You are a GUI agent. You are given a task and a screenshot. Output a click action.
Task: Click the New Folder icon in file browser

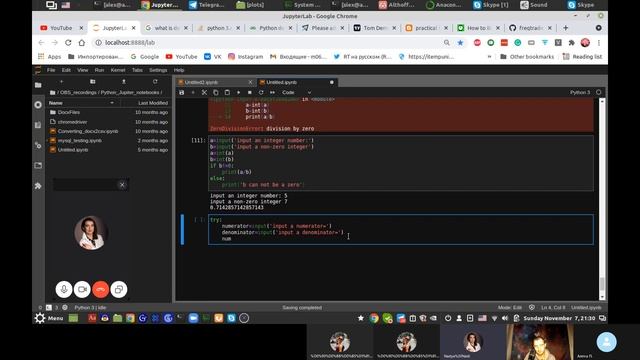(x=93, y=82)
